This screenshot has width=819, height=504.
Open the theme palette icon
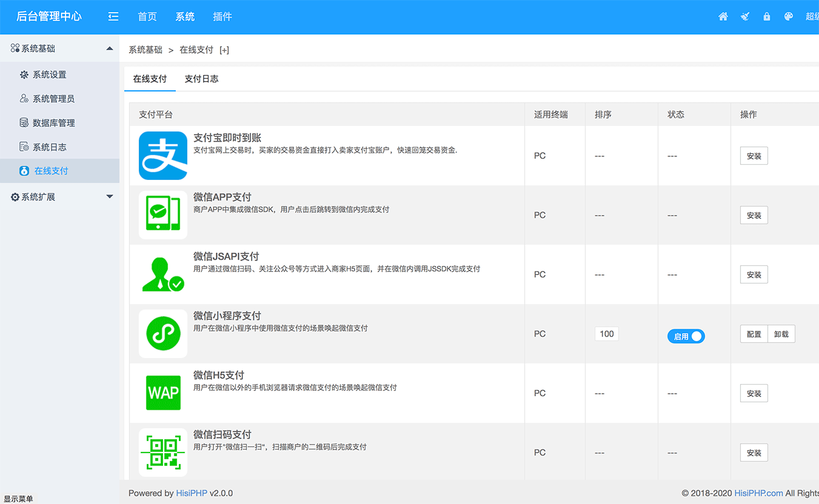click(789, 17)
